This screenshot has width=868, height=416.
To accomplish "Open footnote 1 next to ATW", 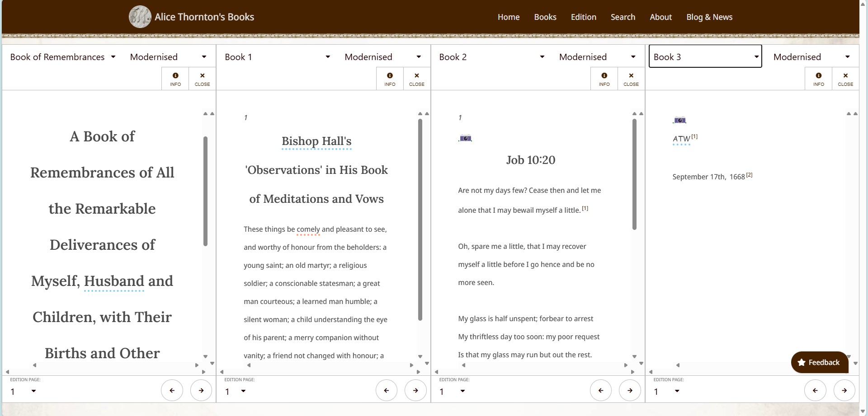I will click(694, 136).
